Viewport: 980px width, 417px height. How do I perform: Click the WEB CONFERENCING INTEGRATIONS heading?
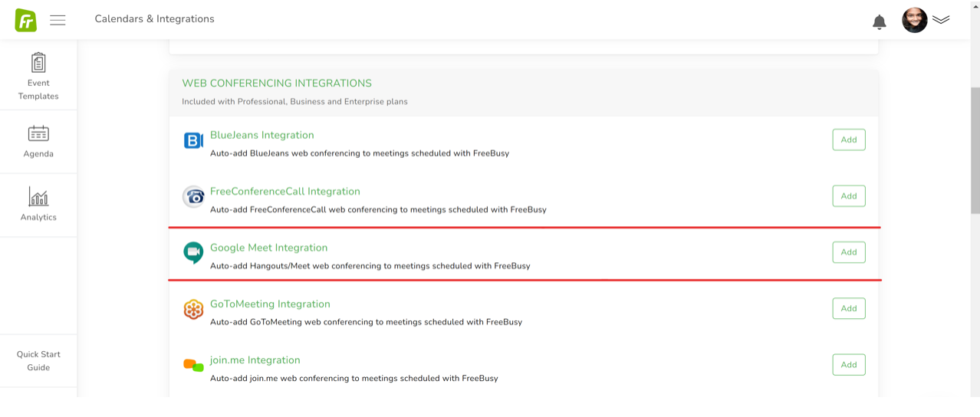coord(277,84)
